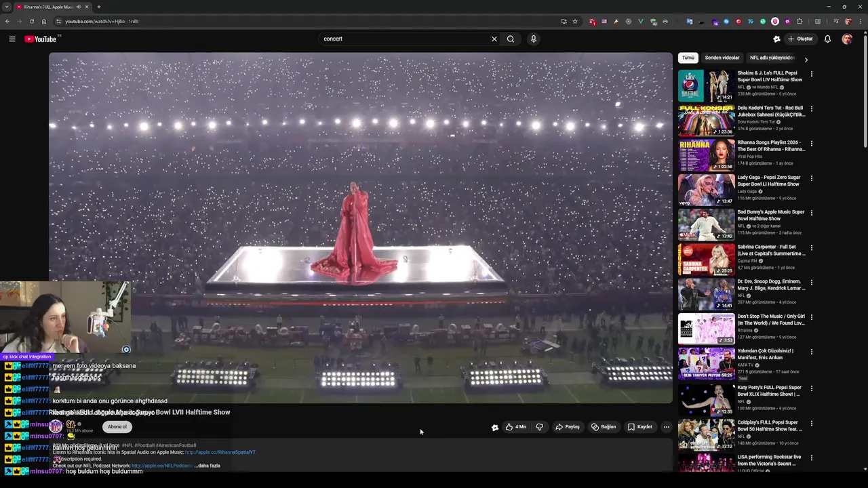The height and width of the screenshot is (488, 868).
Task: Select the 'Seriden videolar' chip
Action: [x=722, y=58]
